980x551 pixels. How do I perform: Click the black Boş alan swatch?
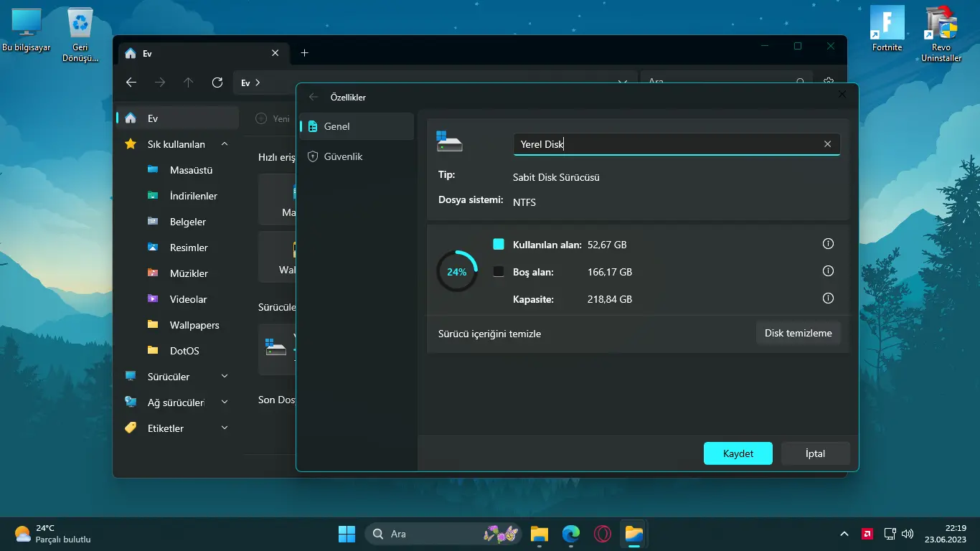pyautogui.click(x=499, y=272)
